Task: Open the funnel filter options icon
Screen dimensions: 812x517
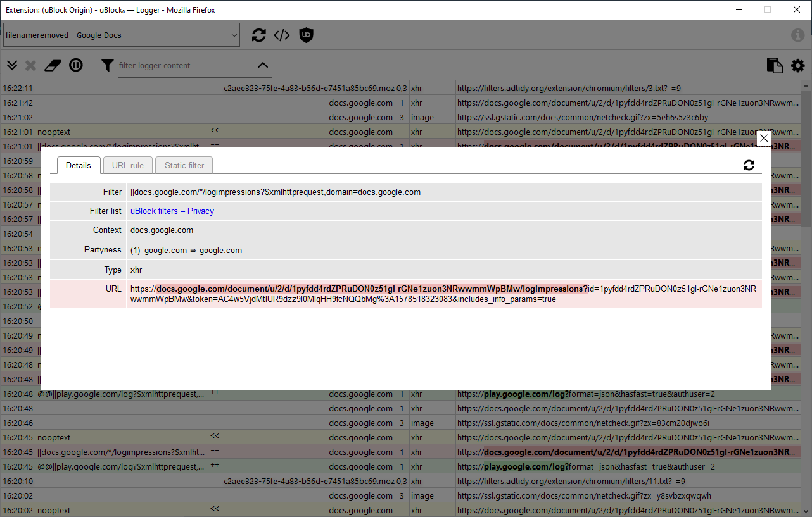Action: [108, 65]
